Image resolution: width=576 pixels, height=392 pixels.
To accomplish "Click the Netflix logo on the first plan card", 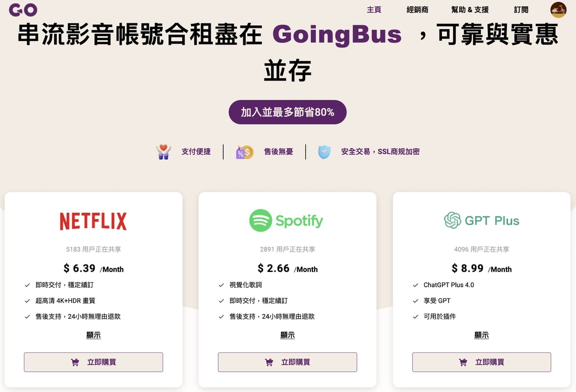I will pos(93,221).
